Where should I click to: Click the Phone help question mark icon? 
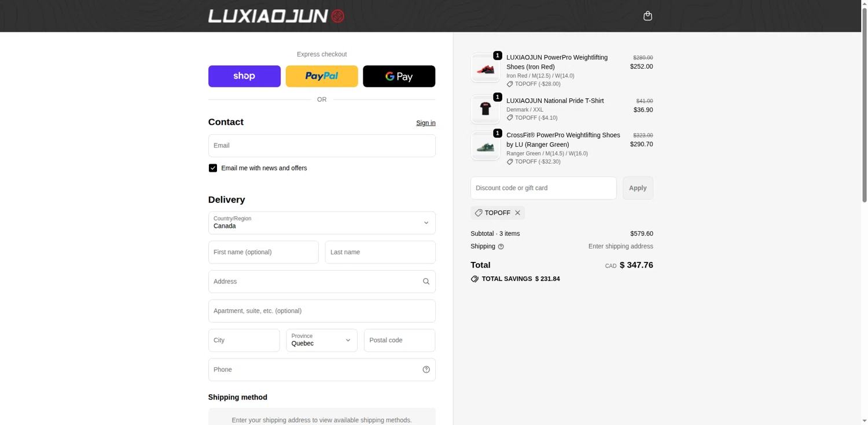pyautogui.click(x=426, y=370)
